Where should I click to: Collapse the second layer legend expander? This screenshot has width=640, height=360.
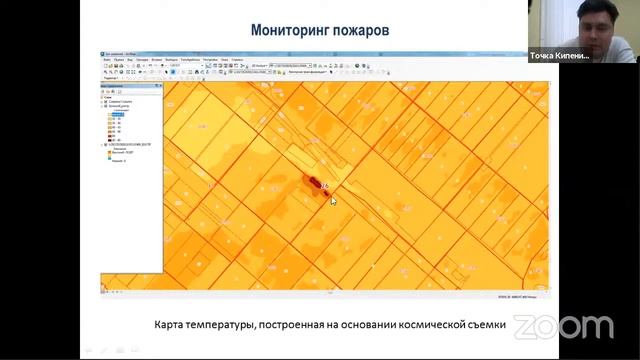point(102,106)
